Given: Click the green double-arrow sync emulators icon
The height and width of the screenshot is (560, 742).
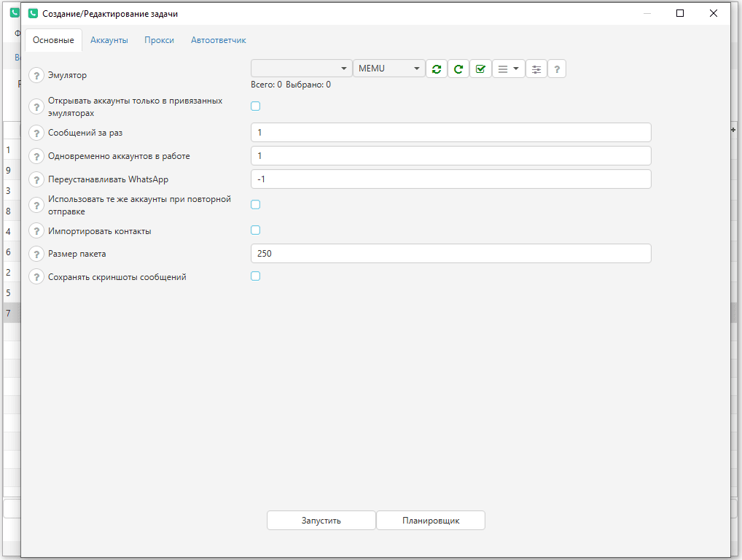Looking at the screenshot, I should click(x=437, y=69).
